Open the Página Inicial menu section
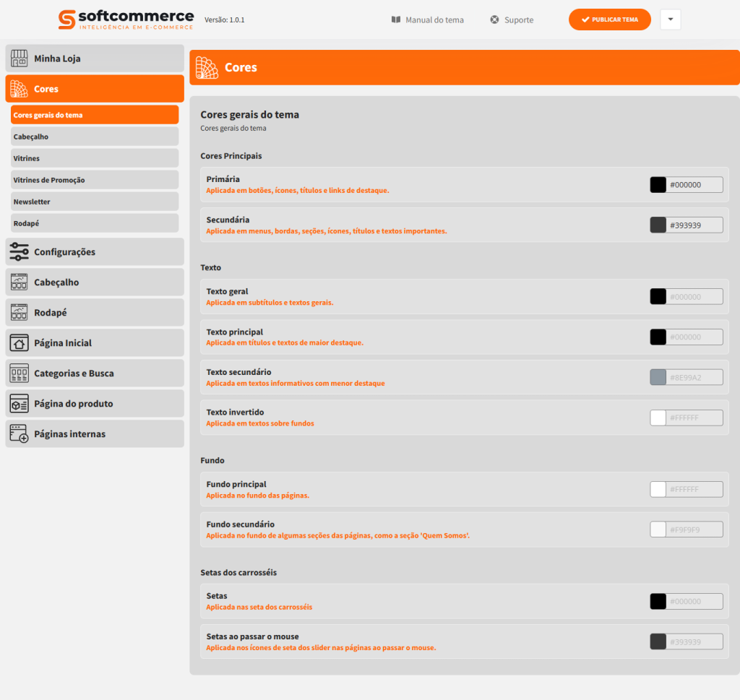Viewport: 740px width, 700px height. pos(95,343)
